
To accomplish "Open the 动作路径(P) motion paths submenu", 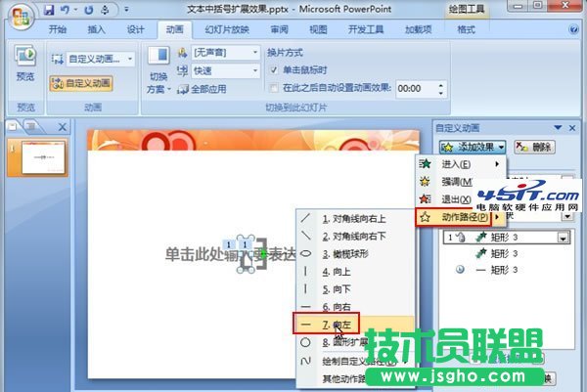I will point(461,217).
